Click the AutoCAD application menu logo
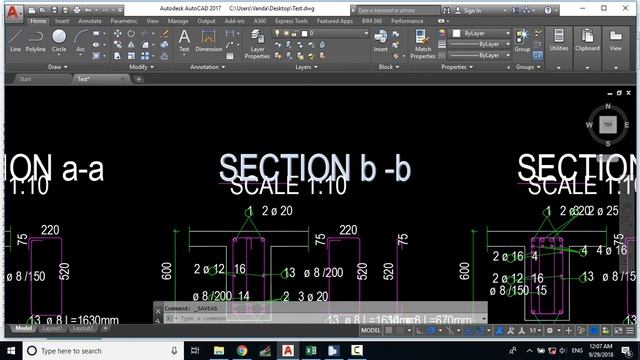 point(14,12)
